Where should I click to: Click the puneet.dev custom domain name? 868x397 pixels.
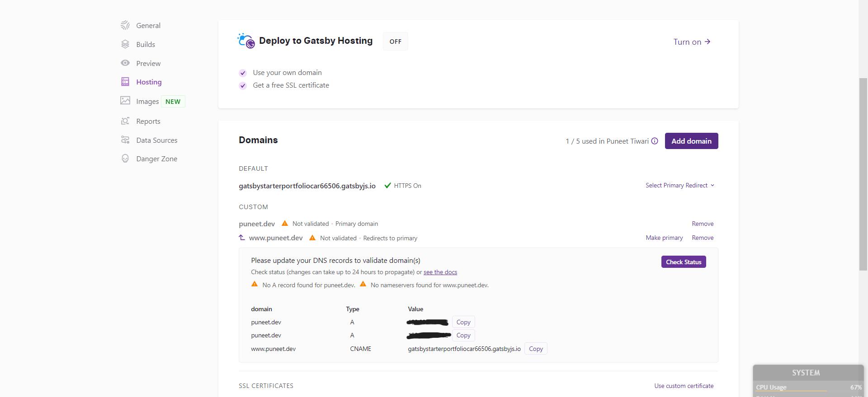[x=257, y=224]
